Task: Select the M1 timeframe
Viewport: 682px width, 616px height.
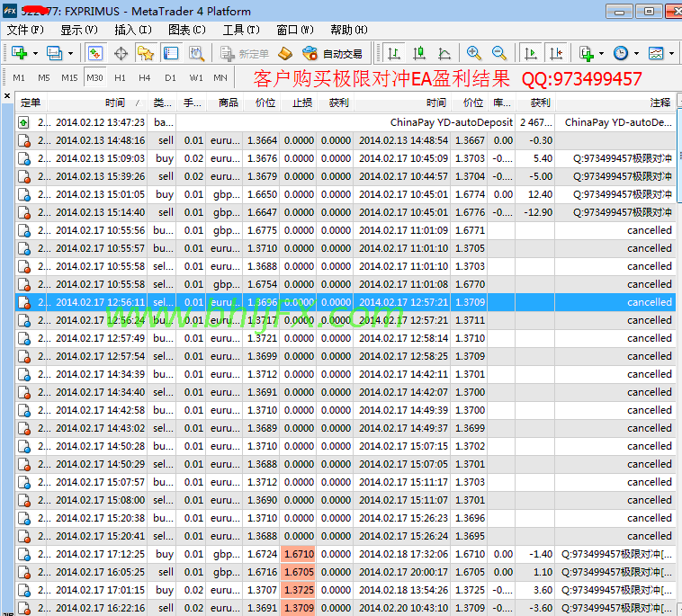Action: coord(19,78)
